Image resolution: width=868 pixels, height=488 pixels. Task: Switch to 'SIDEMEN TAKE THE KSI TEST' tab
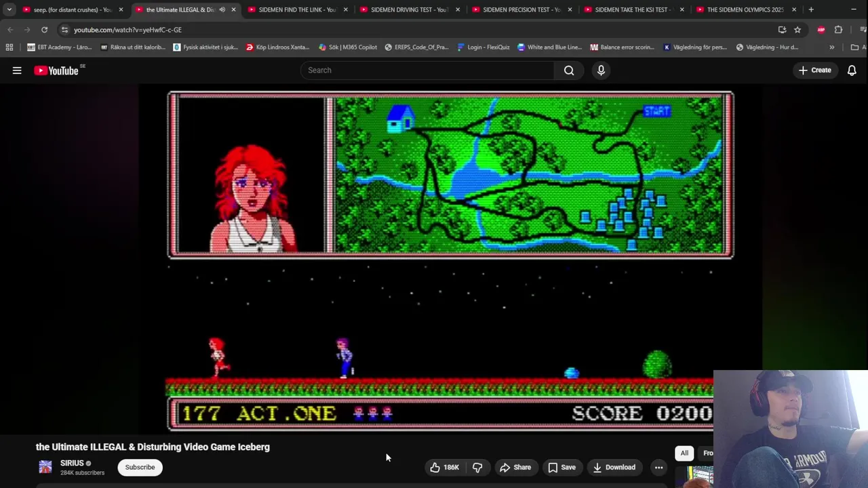point(633,9)
